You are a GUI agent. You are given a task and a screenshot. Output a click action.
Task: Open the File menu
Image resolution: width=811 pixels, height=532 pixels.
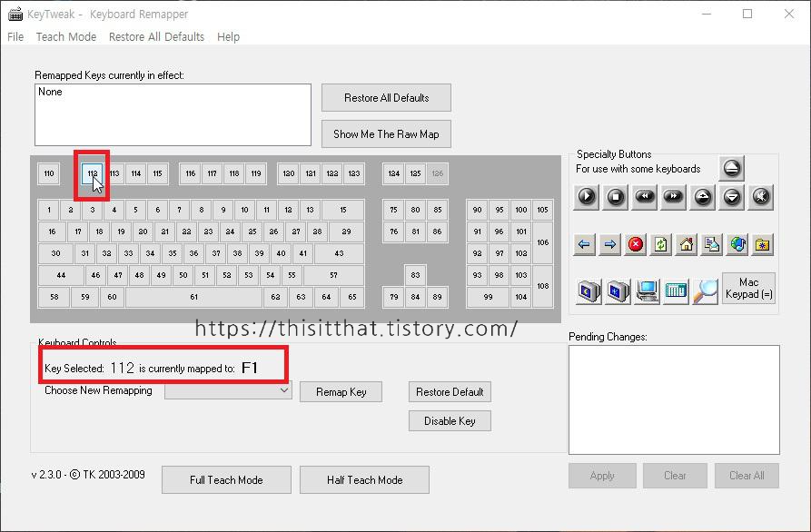pyautogui.click(x=15, y=36)
